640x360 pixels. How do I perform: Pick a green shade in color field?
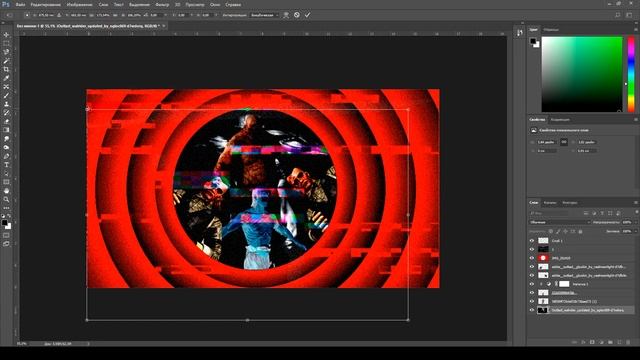point(582,74)
